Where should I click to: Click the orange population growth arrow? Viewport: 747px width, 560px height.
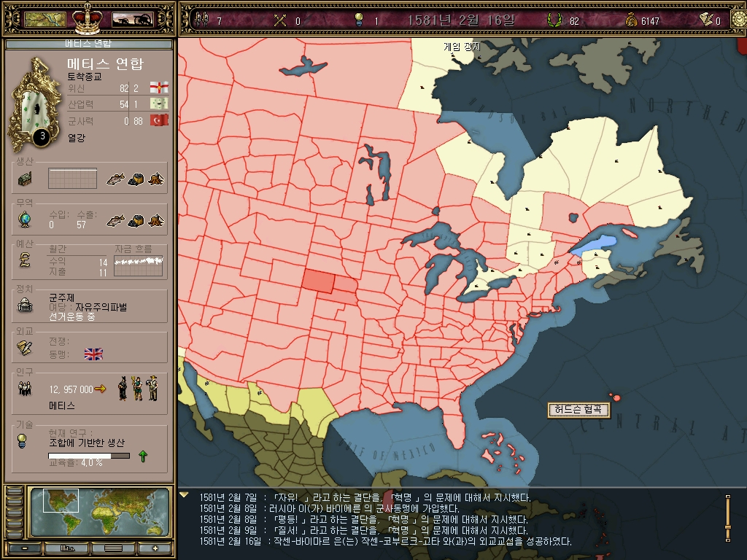pos(100,389)
